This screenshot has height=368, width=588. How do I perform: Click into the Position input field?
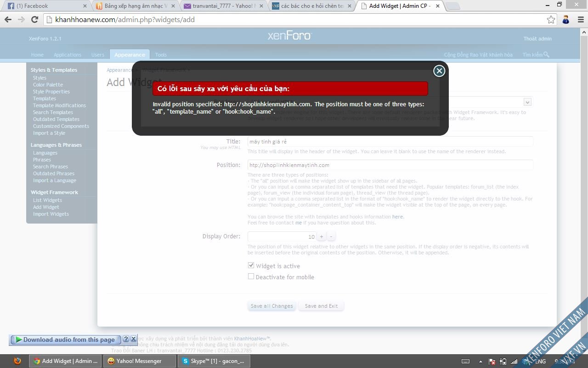click(390, 165)
